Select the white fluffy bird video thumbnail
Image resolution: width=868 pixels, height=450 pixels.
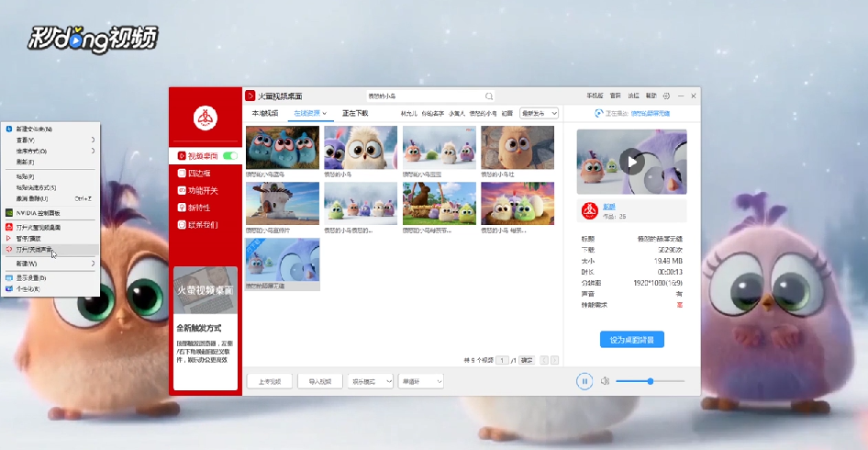[x=361, y=148]
